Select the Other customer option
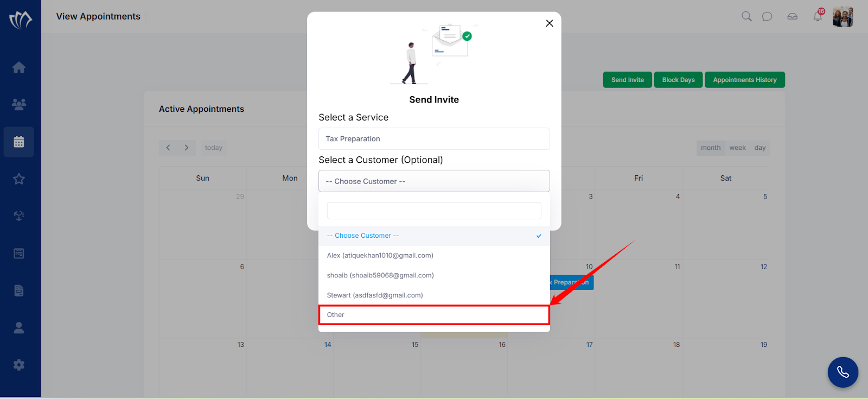The image size is (868, 399). tap(434, 315)
